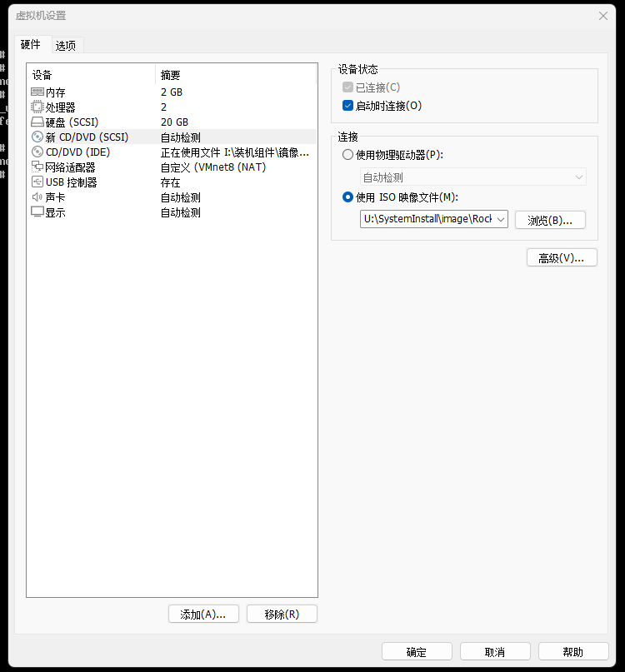625x672 pixels.
Task: Select the 网络适配器 row label
Action: click(x=70, y=167)
